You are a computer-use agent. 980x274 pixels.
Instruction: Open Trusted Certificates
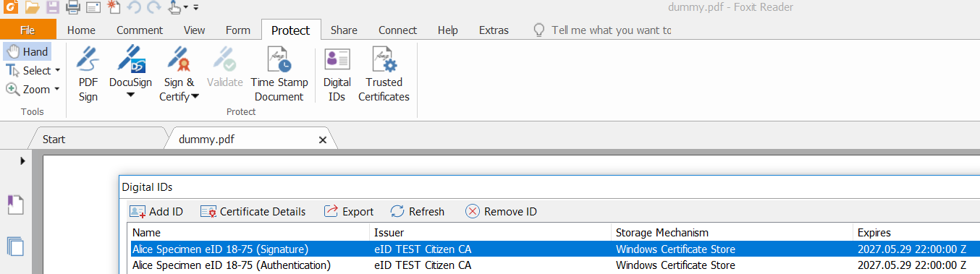[x=384, y=74]
